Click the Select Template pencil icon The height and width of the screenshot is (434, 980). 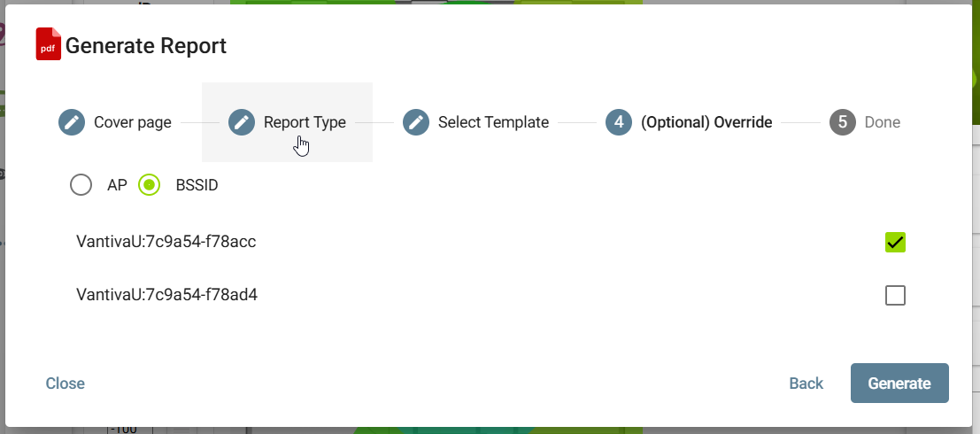click(x=416, y=122)
